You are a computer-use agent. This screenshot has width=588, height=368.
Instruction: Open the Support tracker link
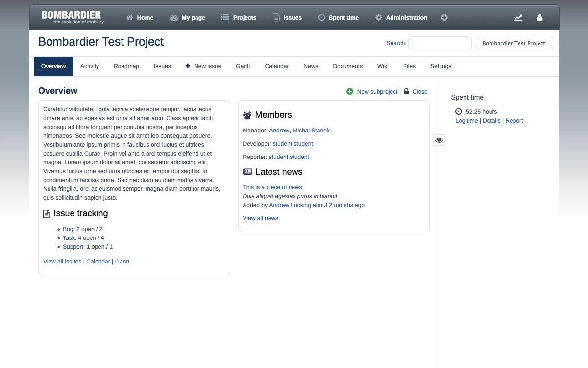click(x=74, y=247)
